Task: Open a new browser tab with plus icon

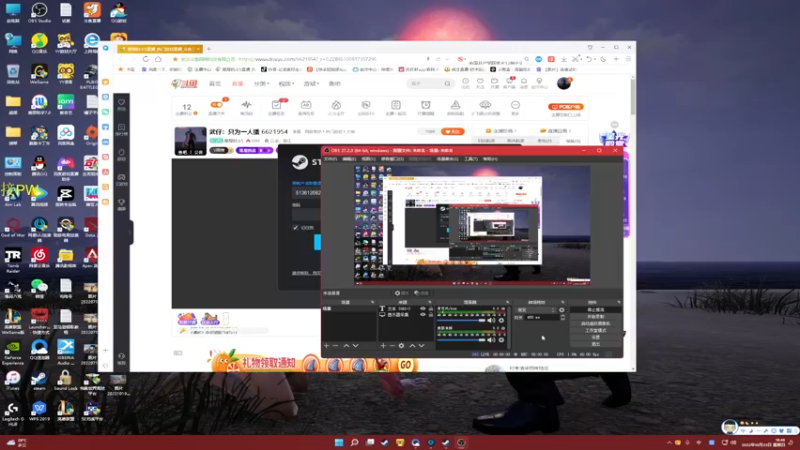Action: point(209,49)
